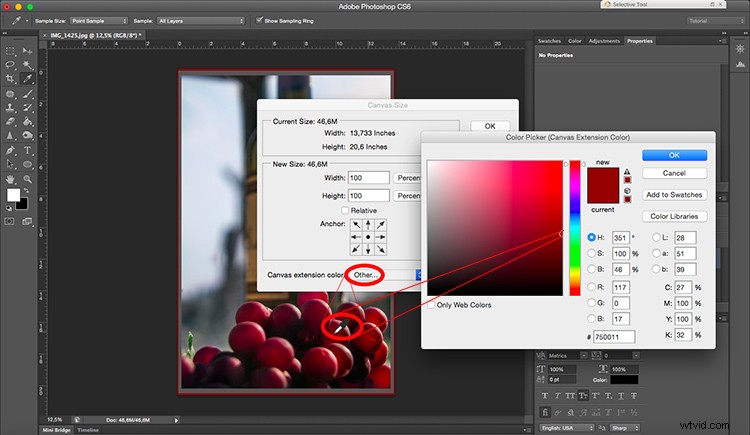750x435 pixels.
Task: Open the Width units Percent dropdown
Action: point(407,178)
